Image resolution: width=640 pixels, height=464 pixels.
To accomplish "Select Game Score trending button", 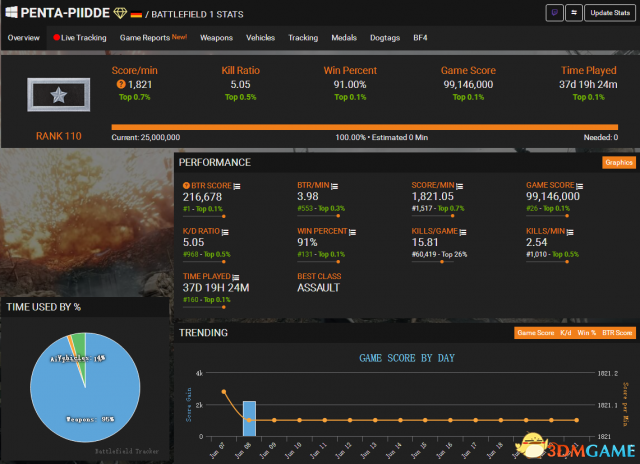I will (536, 333).
